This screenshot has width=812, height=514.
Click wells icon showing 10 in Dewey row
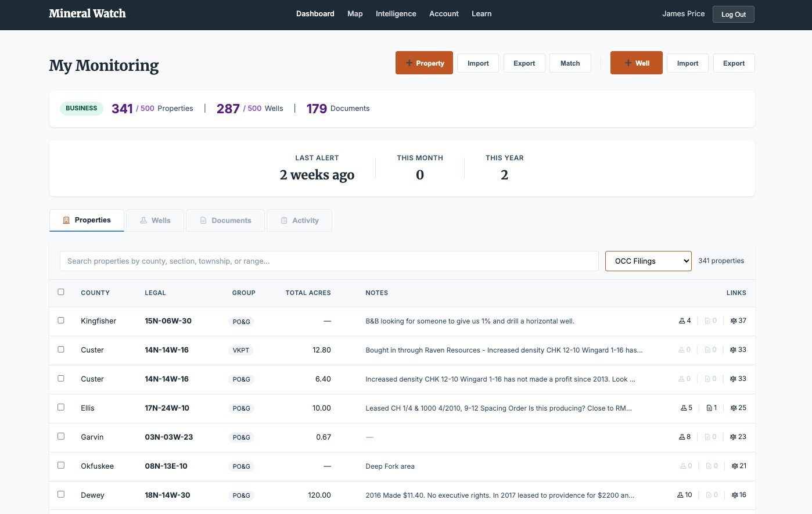pos(680,495)
